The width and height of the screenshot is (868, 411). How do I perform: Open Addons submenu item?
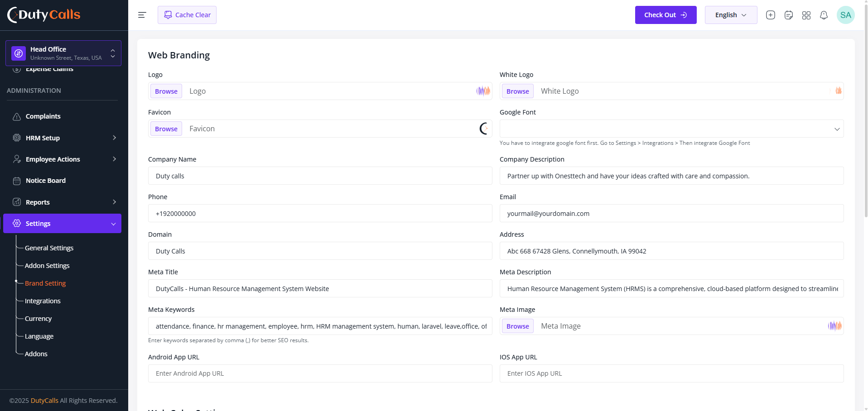point(36,354)
